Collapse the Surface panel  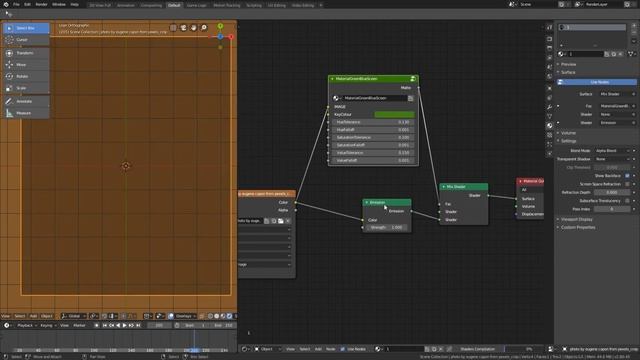pos(568,72)
